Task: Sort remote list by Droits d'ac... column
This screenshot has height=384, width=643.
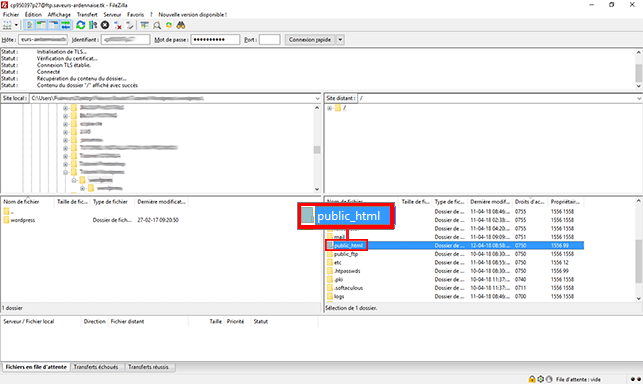Action: (529, 202)
